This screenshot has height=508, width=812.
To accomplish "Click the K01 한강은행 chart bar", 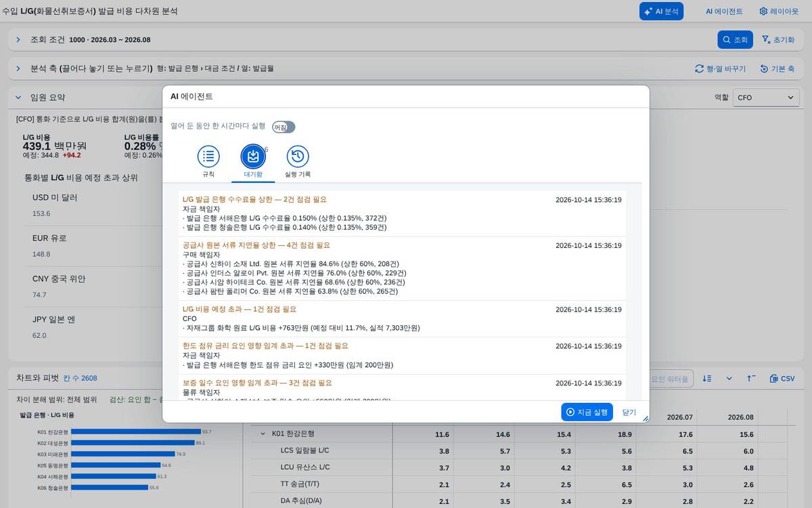I will [136, 431].
